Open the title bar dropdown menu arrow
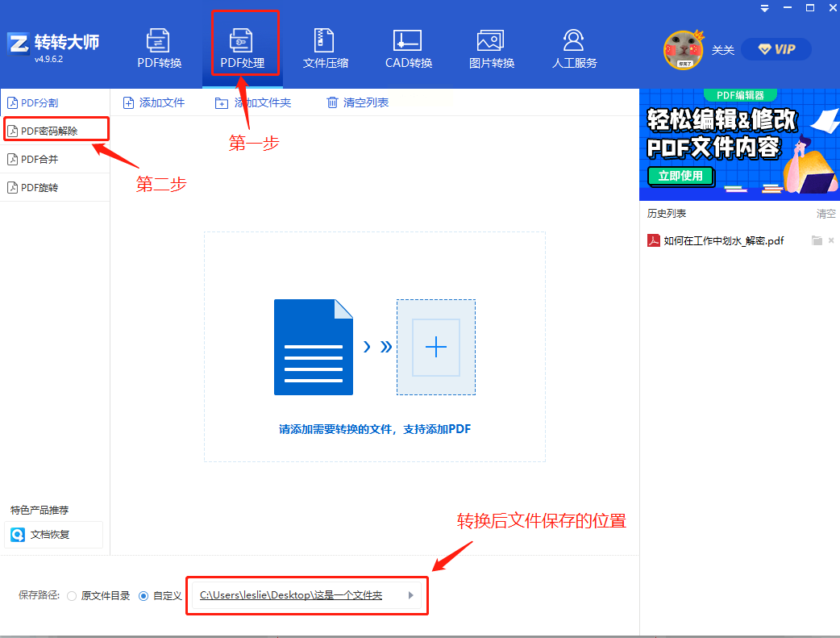Screen dimensions: 840x638 764,8
